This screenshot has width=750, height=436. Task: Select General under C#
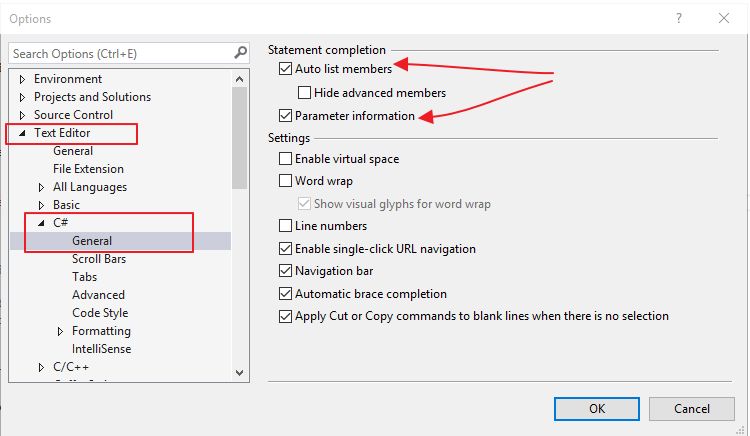coord(92,241)
